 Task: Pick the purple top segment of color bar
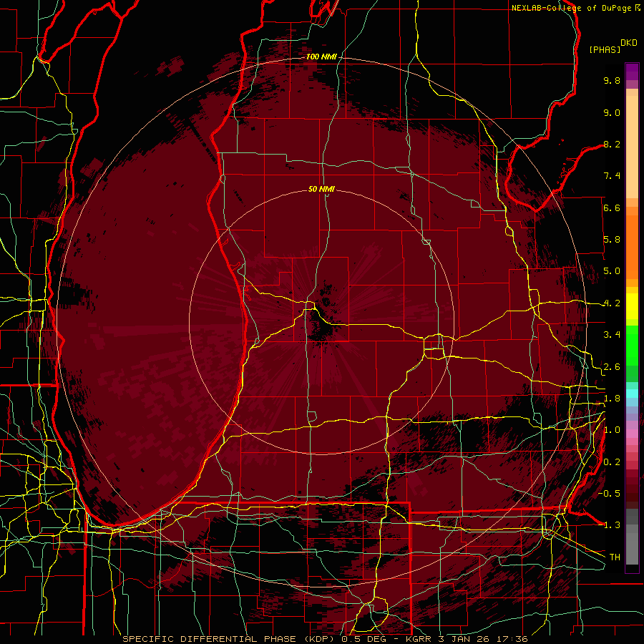[632, 72]
